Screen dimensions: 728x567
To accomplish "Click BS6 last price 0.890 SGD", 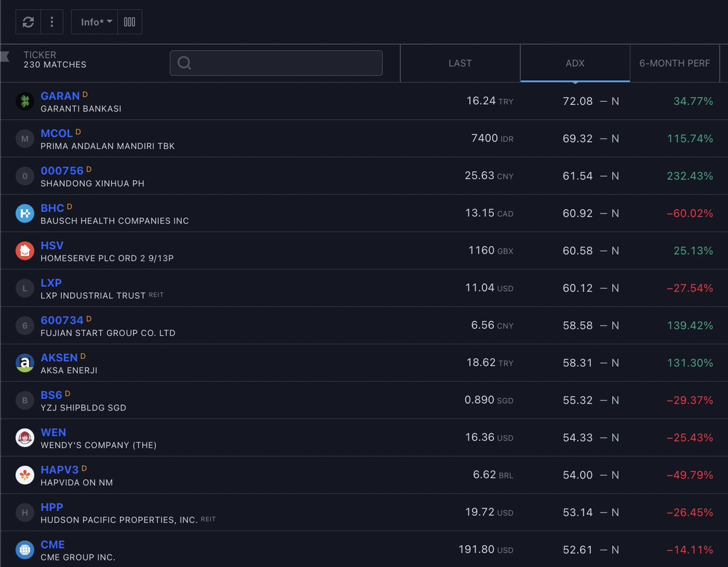I will point(489,401).
